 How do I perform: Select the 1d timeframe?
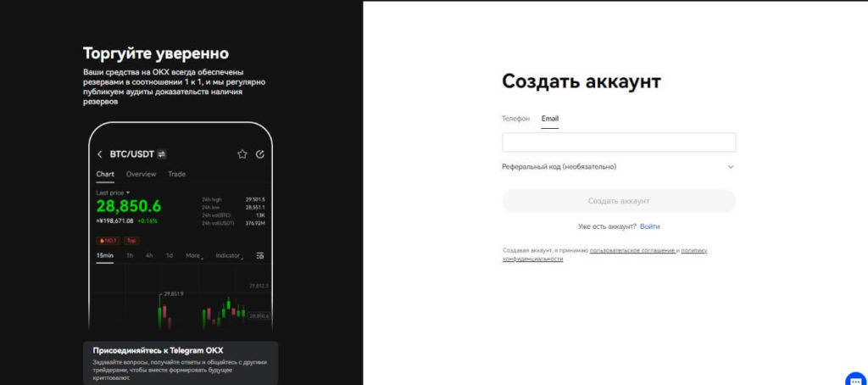tap(170, 255)
